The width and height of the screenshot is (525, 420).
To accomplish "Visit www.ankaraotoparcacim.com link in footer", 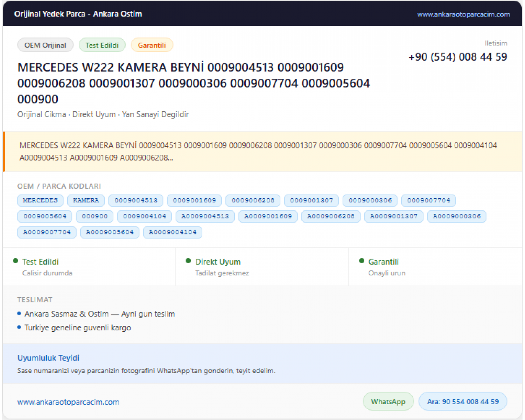I will [x=68, y=402].
